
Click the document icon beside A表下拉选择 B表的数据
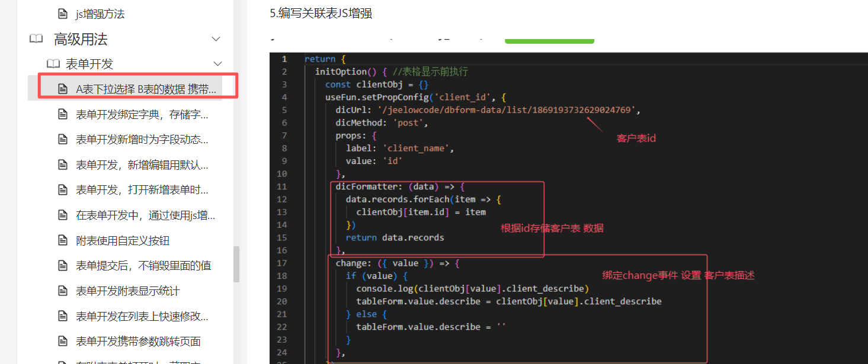(x=62, y=89)
